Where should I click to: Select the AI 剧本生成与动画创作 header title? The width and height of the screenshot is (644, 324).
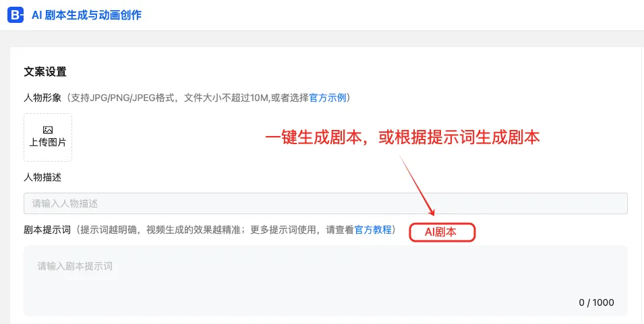tap(87, 15)
